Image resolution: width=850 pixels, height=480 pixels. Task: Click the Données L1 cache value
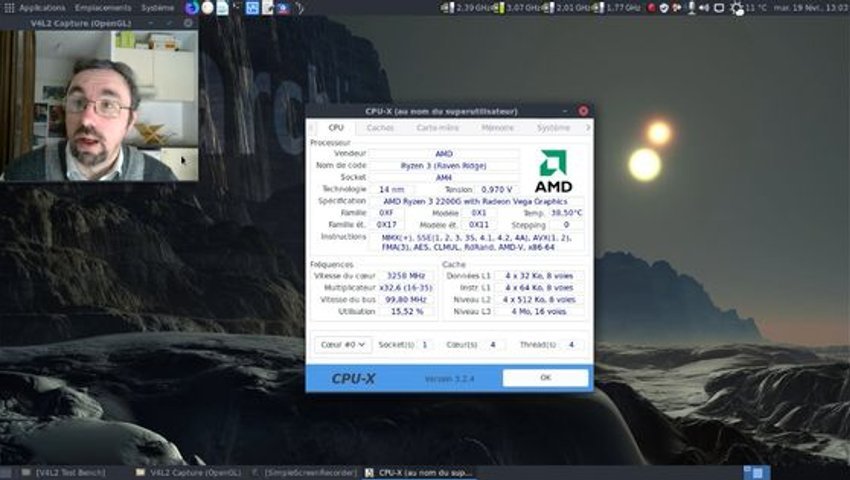click(x=539, y=276)
